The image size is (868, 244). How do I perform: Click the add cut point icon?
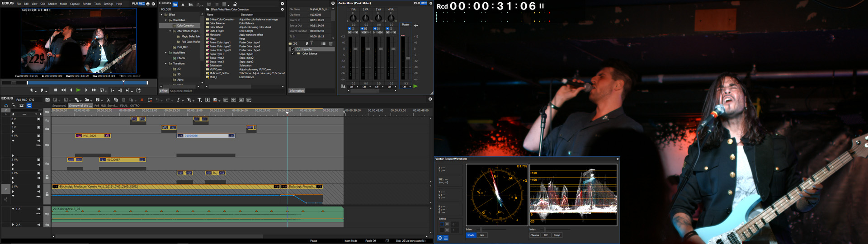(x=179, y=100)
